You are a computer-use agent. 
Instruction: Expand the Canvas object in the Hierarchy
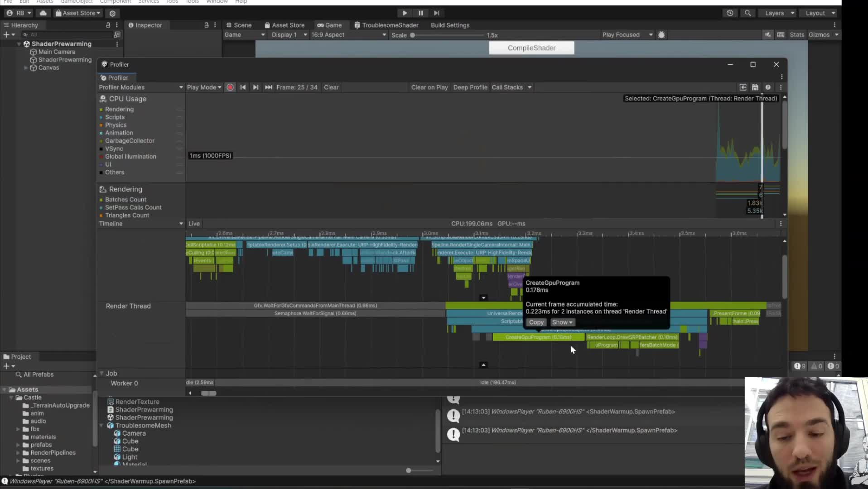pyautogui.click(x=26, y=67)
